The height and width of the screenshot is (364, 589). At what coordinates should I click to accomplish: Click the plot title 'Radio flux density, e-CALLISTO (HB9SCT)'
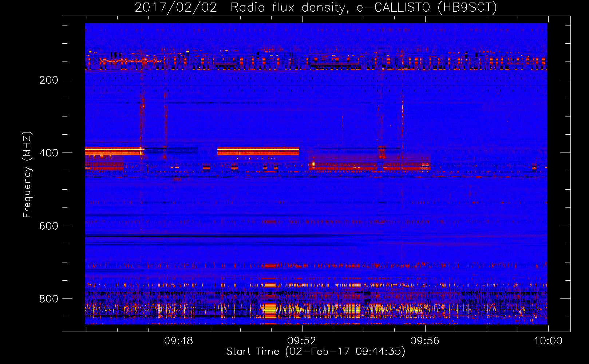coord(364,8)
